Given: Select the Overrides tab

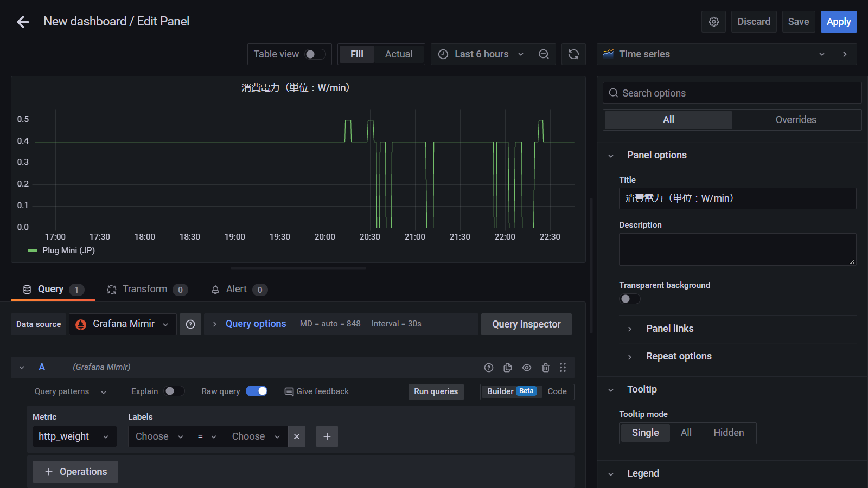Looking at the screenshot, I should point(795,120).
